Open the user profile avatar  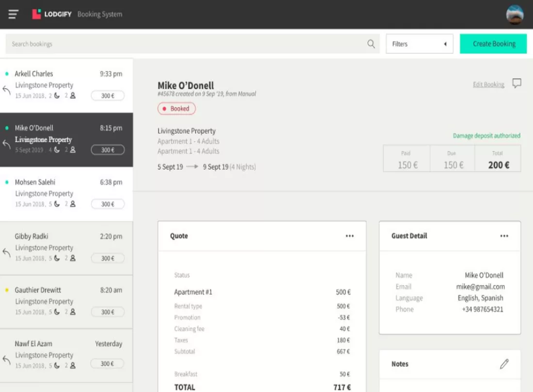(515, 15)
